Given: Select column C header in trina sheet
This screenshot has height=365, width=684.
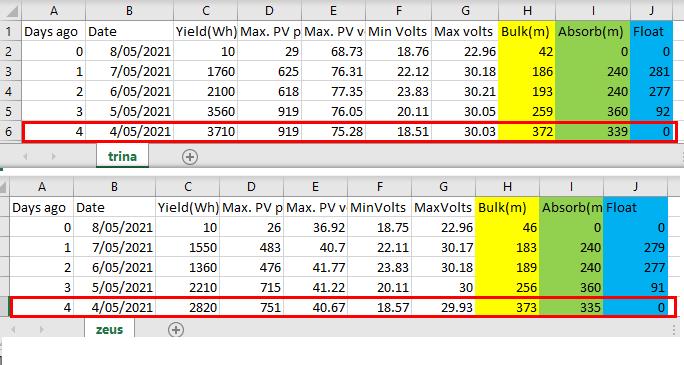Looking at the screenshot, I should click(206, 10).
